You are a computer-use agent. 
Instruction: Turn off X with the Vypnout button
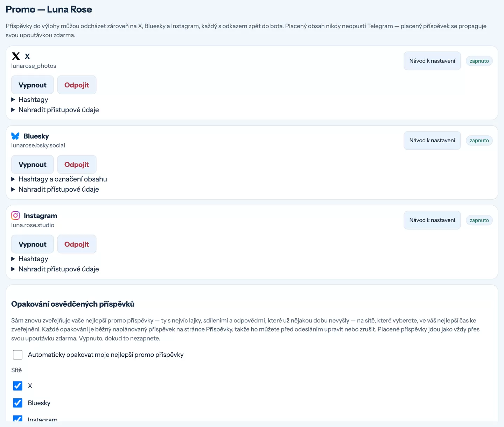(33, 85)
